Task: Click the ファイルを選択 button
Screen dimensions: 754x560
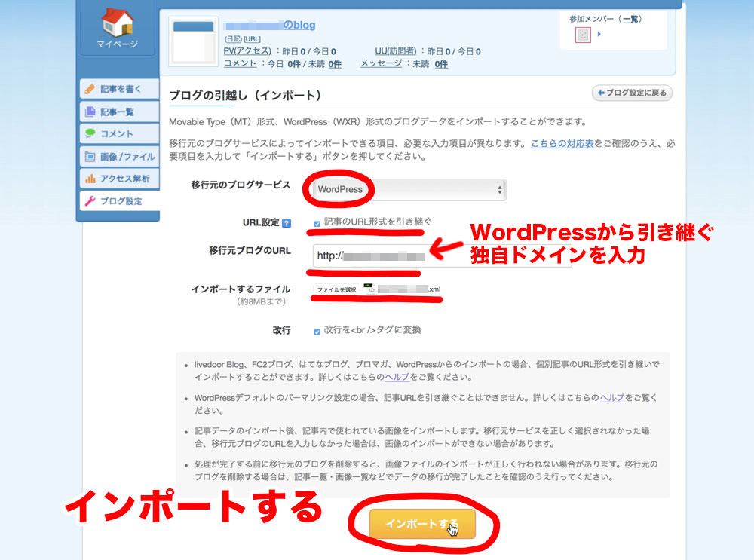Action: pos(336,289)
